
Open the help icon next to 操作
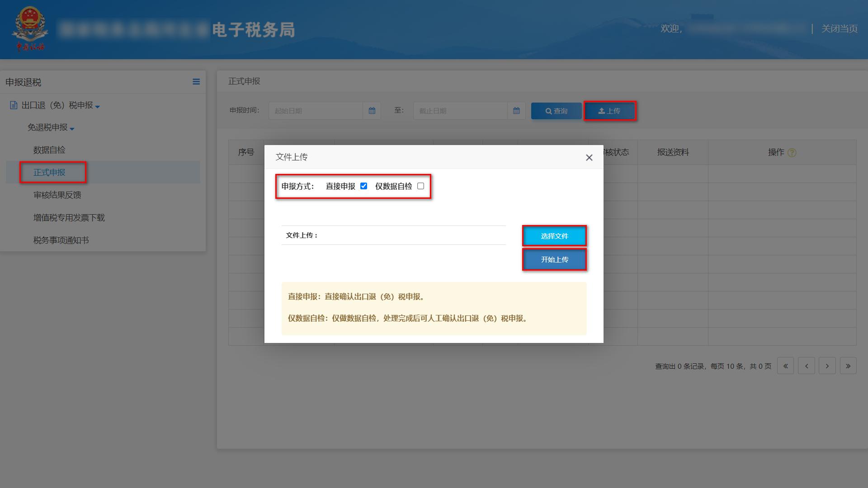pos(791,153)
